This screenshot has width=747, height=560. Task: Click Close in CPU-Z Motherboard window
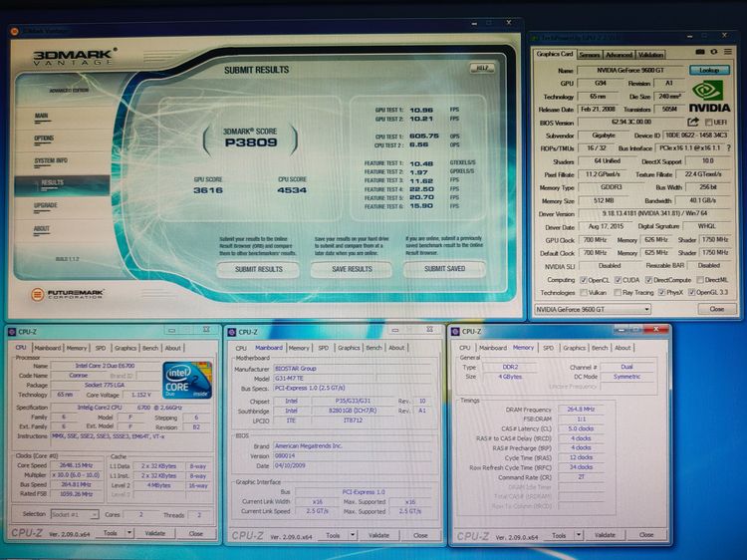tap(419, 536)
